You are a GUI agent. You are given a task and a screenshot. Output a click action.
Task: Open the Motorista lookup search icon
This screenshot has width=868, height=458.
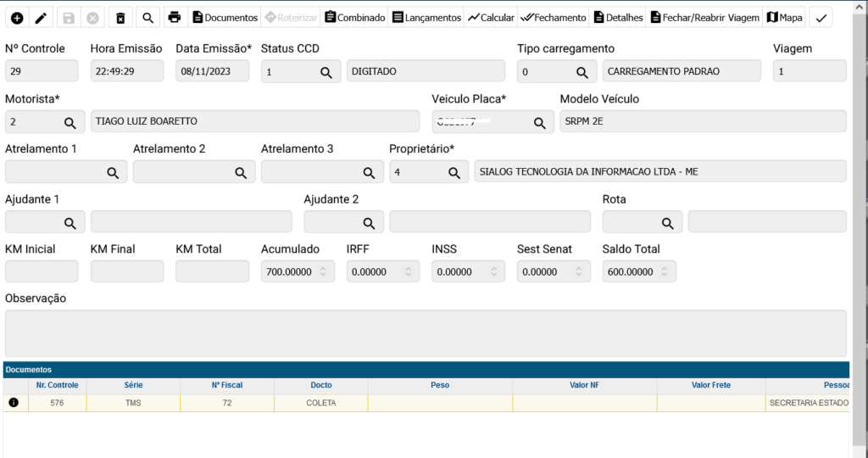tap(70, 123)
